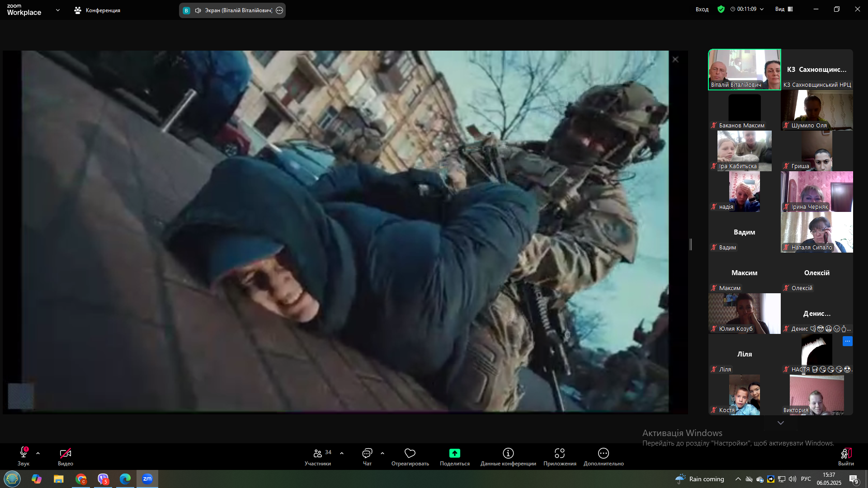This screenshot has width=868, height=488.
Task: Select КЗ Сахновщинський НРЦ participant tile
Action: (x=817, y=70)
